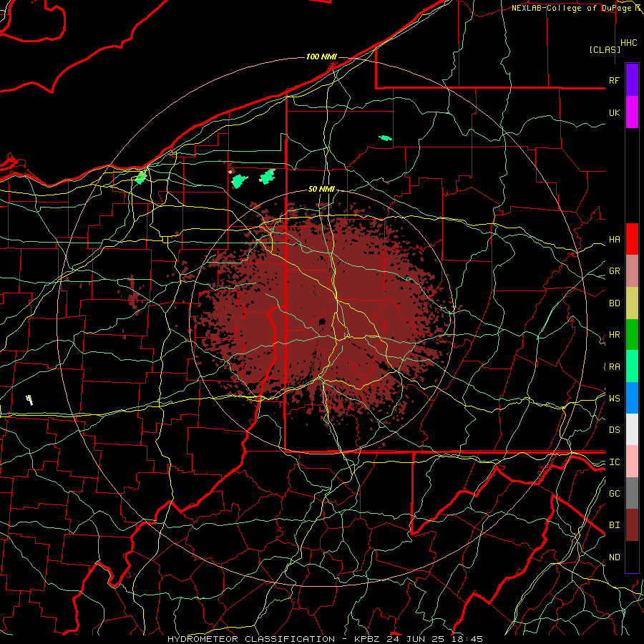Click the HR legend label
Image resolution: width=644 pixels, height=644 pixels.
point(614,335)
